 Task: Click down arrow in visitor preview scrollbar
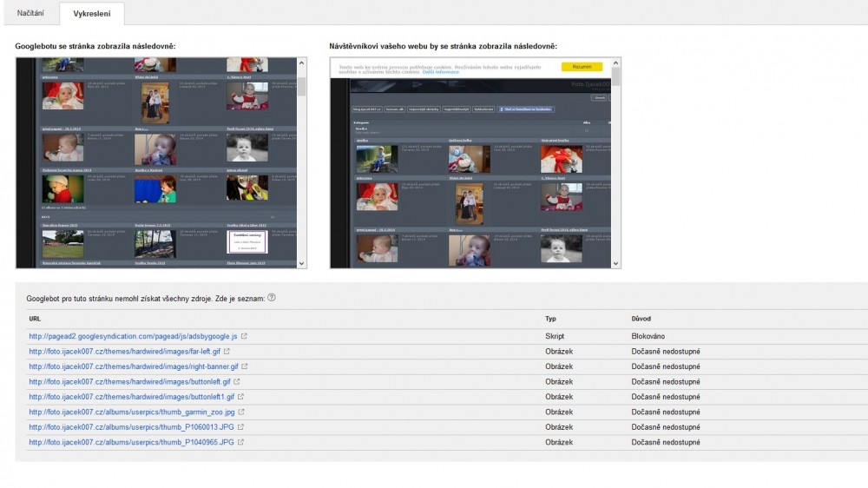pos(616,263)
